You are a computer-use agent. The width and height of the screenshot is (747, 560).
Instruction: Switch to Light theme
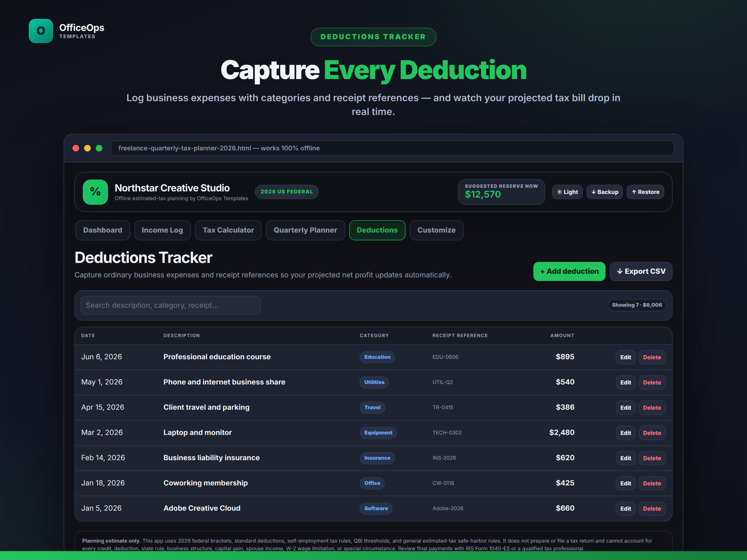[x=567, y=192]
